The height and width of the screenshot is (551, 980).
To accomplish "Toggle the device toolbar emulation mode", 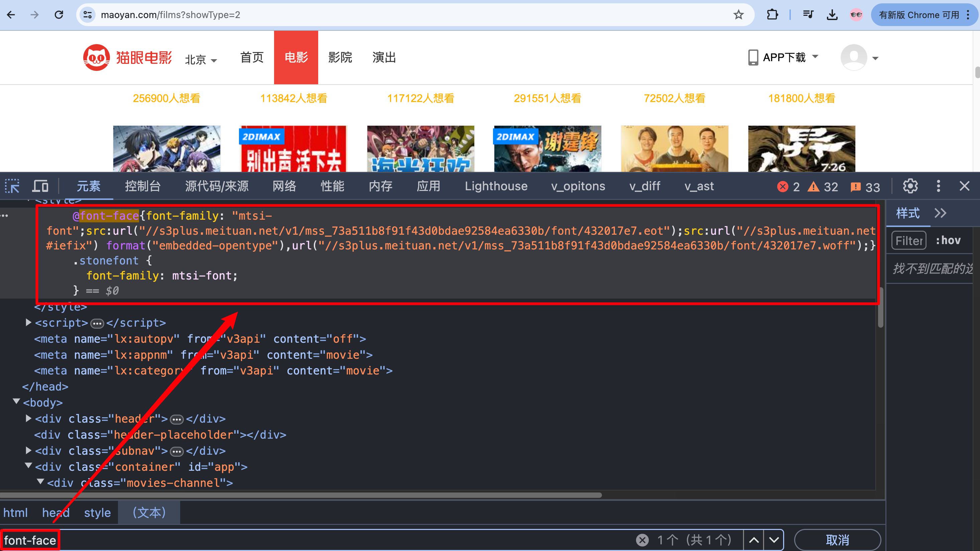I will [x=40, y=186].
